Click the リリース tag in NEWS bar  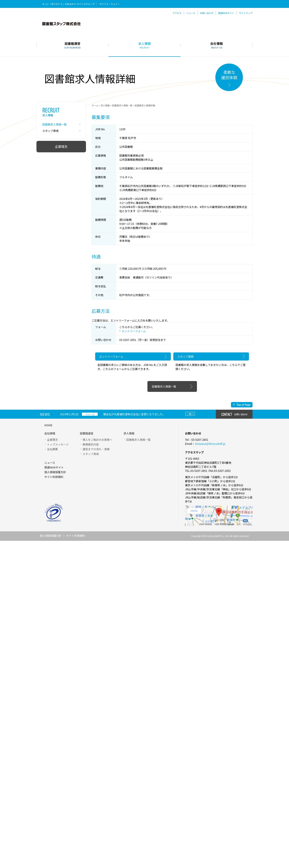click(x=90, y=414)
